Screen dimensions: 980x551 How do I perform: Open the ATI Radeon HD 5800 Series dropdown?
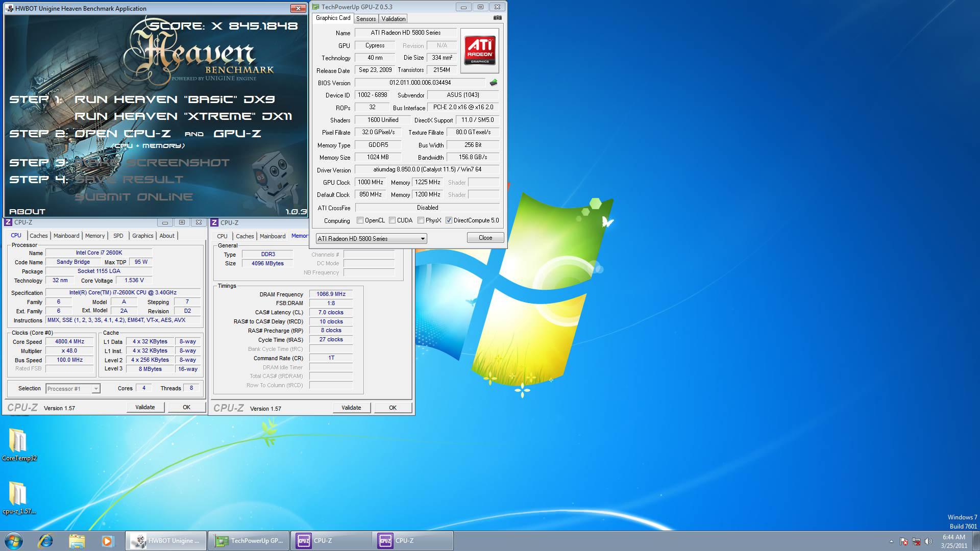coord(371,238)
